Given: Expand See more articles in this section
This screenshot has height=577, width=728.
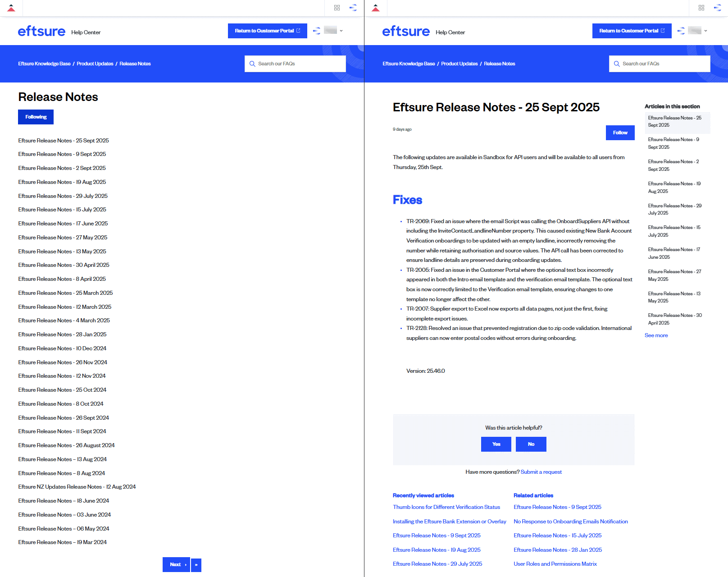Looking at the screenshot, I should click(x=656, y=335).
